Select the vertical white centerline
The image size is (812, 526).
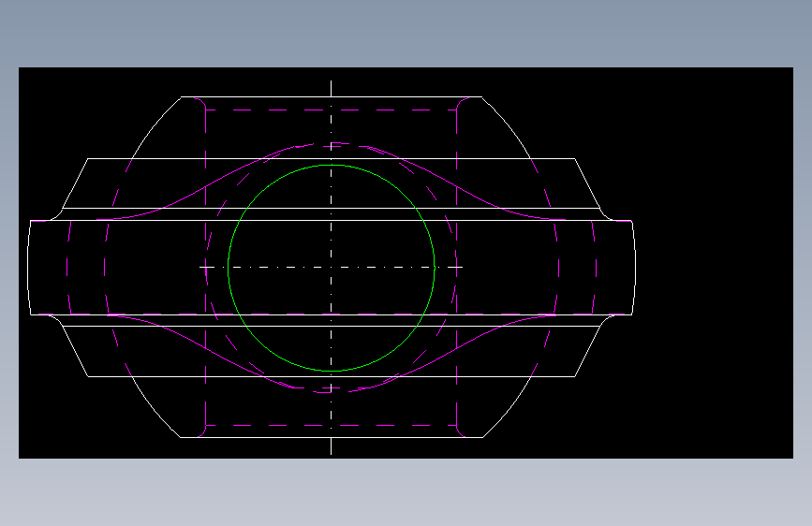pyautogui.click(x=331, y=268)
